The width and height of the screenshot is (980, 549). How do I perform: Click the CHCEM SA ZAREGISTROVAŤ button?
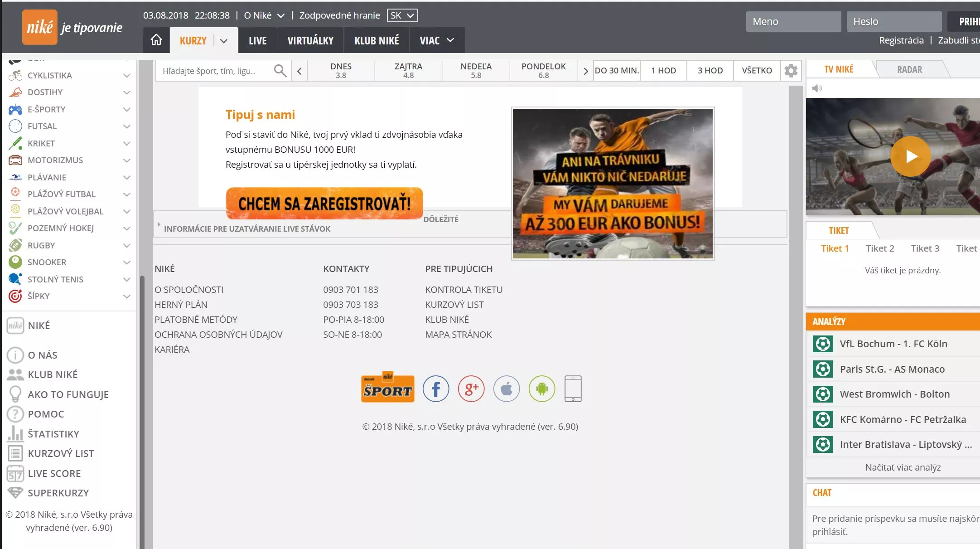[x=324, y=204]
